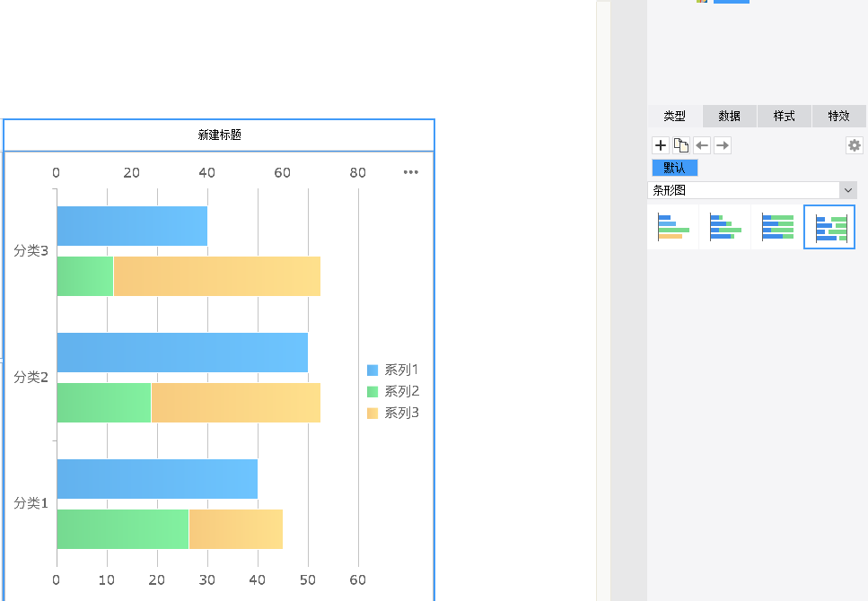This screenshot has width=868, height=601.
Task: Toggle 系列1 legend entry
Action: tap(392, 370)
